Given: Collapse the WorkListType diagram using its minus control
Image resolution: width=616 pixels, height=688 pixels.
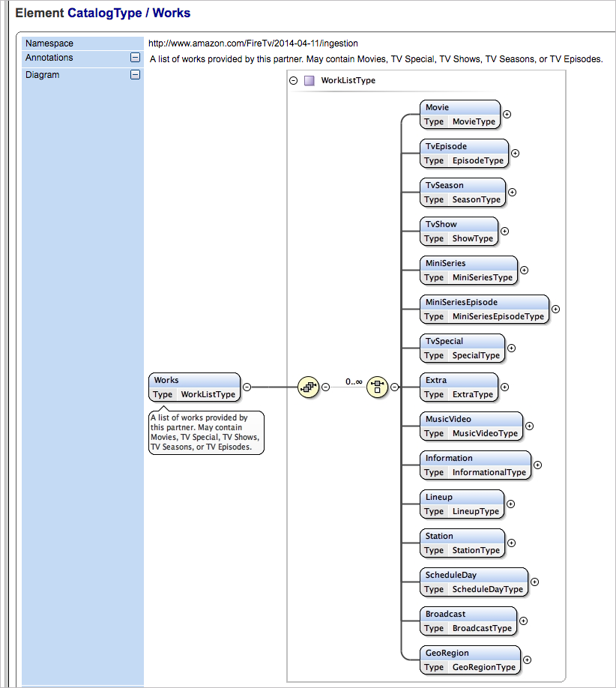Looking at the screenshot, I should (294, 80).
